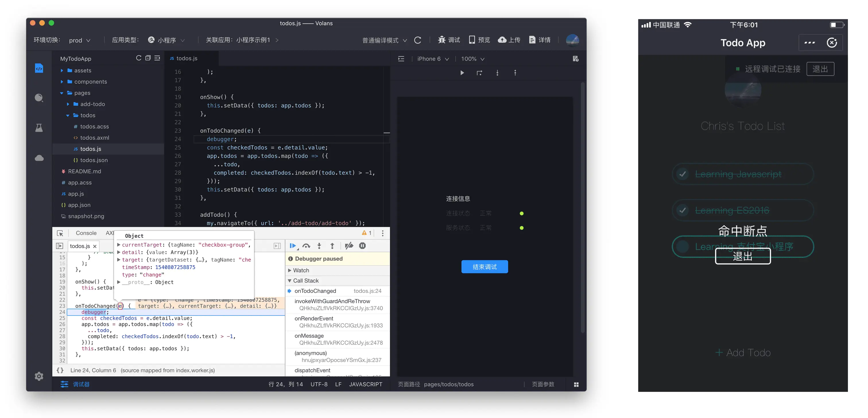The height and width of the screenshot is (418, 868).
Task: Toggle pause on exceptions button
Action: [x=362, y=246]
